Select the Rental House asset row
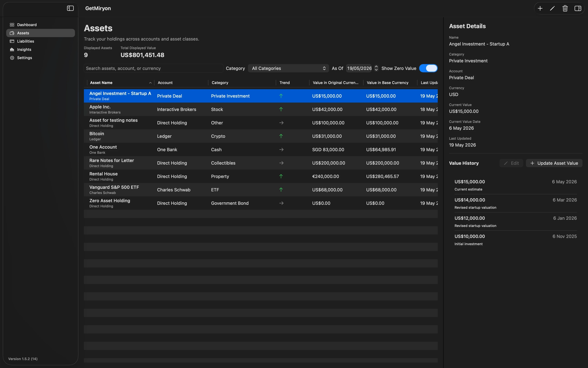The width and height of the screenshot is (588, 368). (x=261, y=176)
